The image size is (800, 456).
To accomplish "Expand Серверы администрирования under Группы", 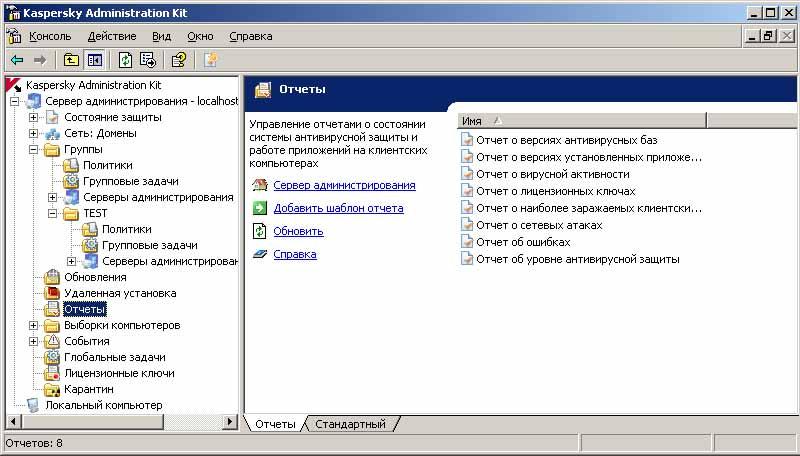I will [x=52, y=197].
